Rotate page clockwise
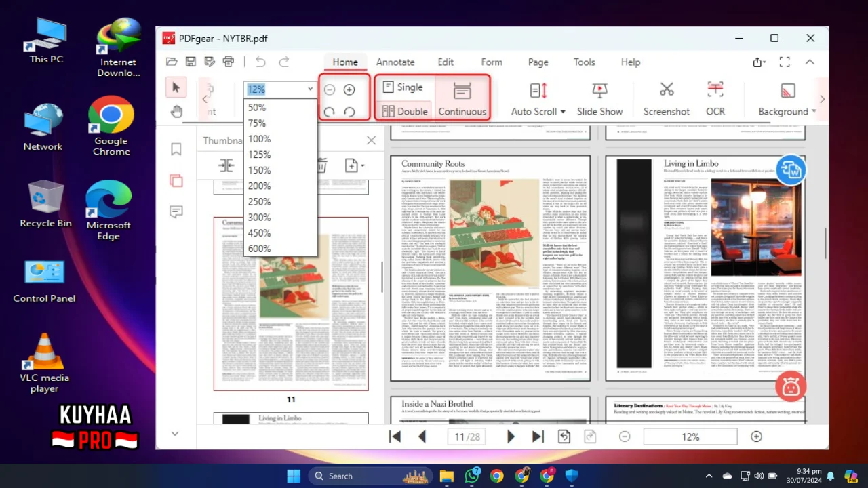Viewport: 868px width, 488px height. click(330, 112)
